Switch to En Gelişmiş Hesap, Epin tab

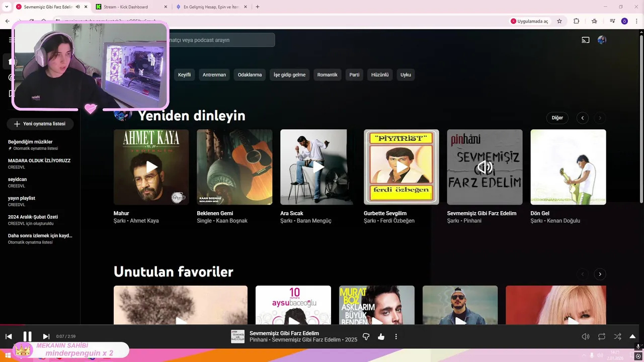(x=211, y=7)
